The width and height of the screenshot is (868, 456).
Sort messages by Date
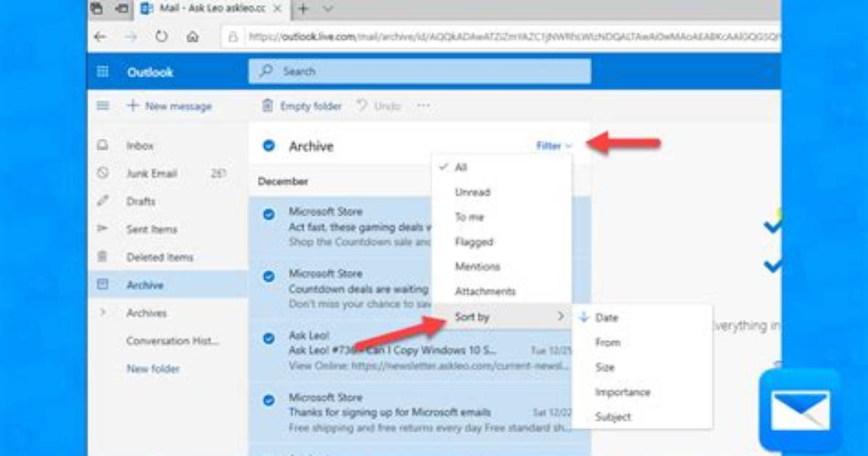642,317
